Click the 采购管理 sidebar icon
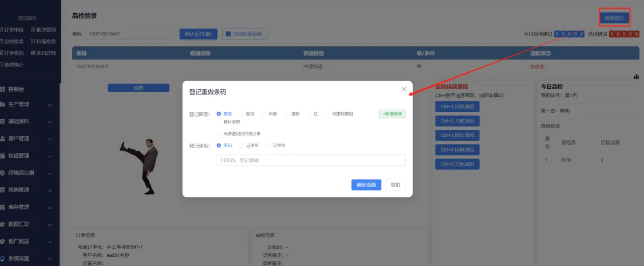Image resolution: width=644 pixels, height=266 pixels. (x=3, y=190)
